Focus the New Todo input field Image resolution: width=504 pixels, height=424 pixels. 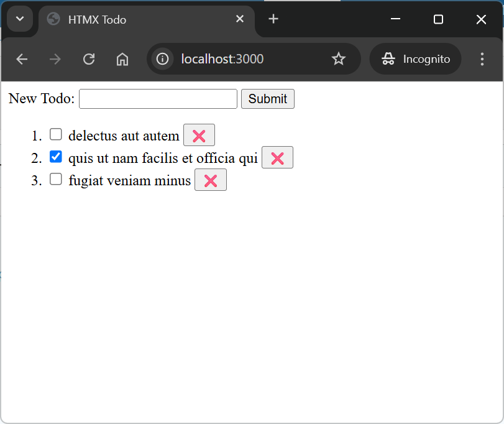158,99
